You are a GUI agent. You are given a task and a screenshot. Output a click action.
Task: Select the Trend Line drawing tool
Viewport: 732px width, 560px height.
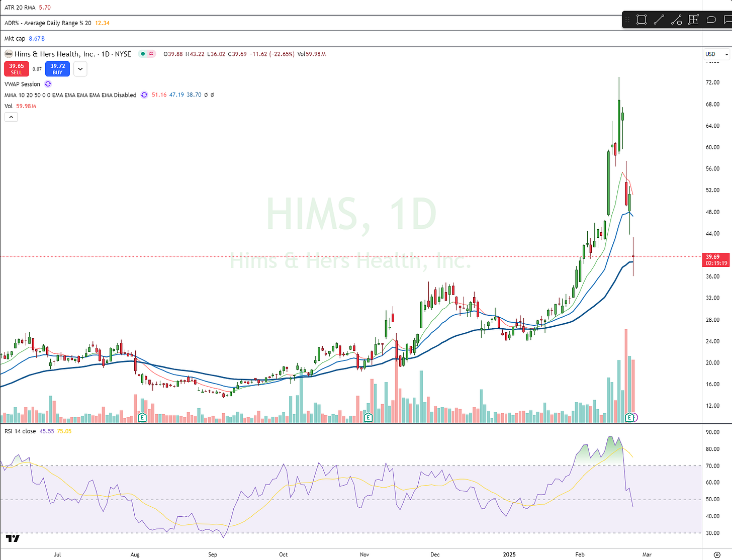tap(659, 20)
